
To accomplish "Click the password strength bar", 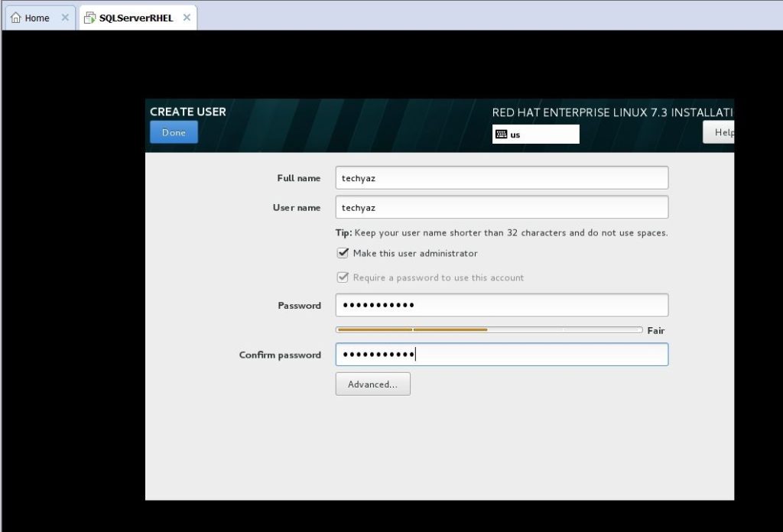I will point(489,330).
